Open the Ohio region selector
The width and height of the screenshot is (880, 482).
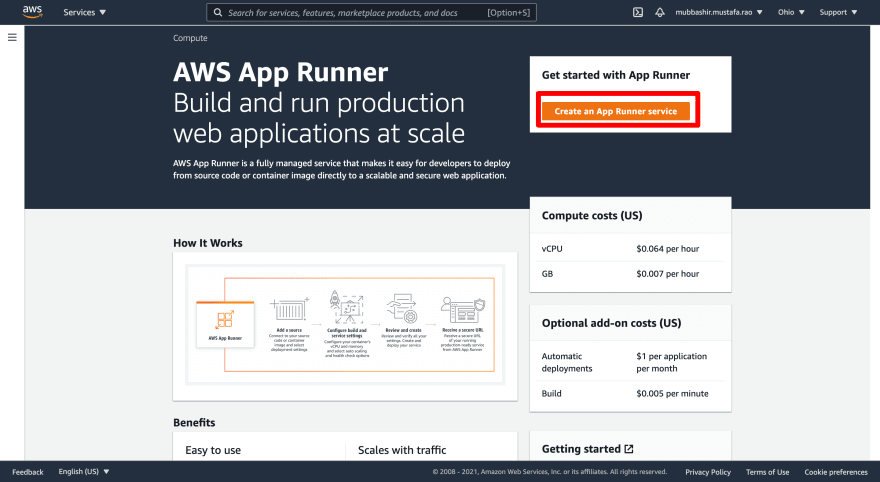791,12
